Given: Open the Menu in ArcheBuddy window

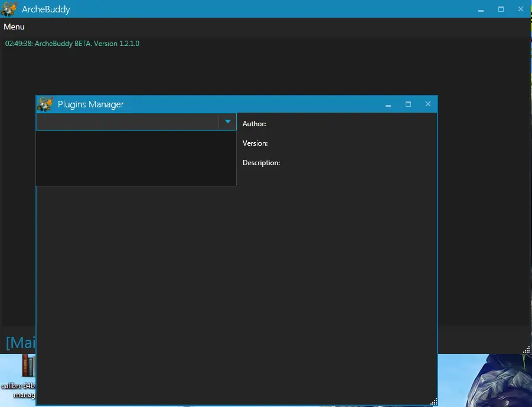Looking at the screenshot, I should pyautogui.click(x=14, y=27).
